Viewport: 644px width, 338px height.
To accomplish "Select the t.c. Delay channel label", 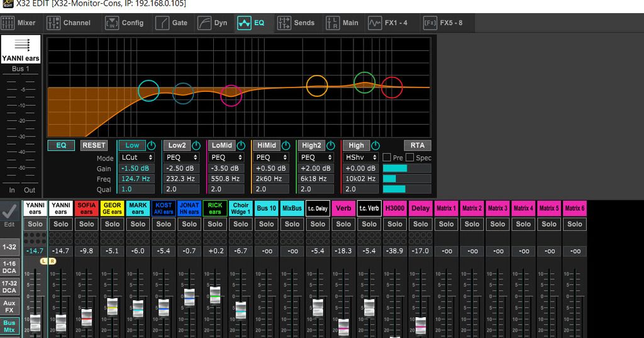I will coord(318,208).
